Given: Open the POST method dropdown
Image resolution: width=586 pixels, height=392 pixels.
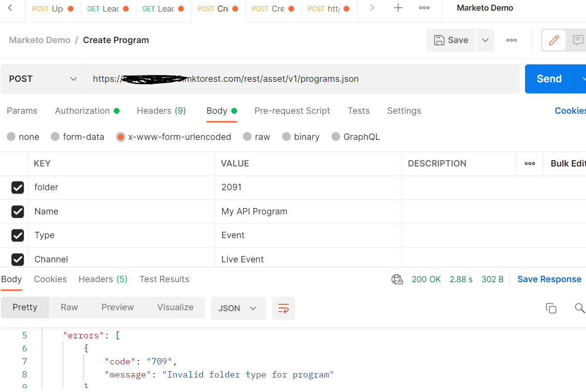Looking at the screenshot, I should pyautogui.click(x=42, y=78).
